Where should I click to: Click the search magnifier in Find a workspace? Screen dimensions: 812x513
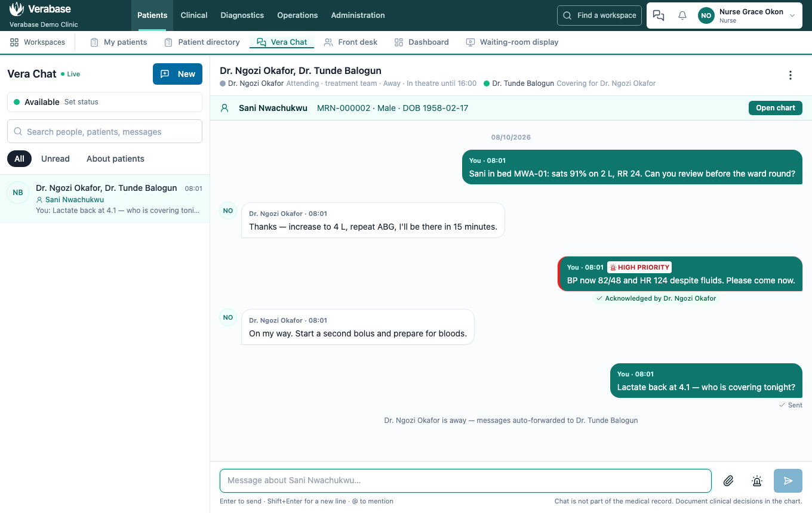[567, 16]
